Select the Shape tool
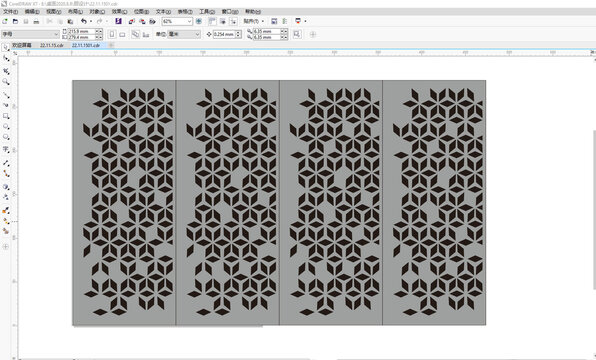The image size is (596, 360). coord(6,58)
